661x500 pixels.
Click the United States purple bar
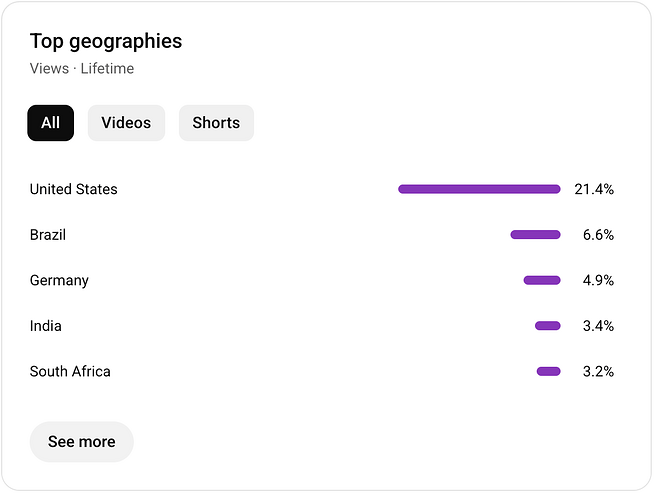(x=479, y=189)
